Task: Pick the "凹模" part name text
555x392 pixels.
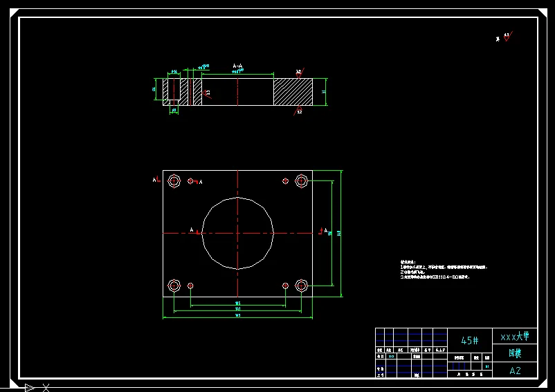Action: pyautogui.click(x=515, y=353)
